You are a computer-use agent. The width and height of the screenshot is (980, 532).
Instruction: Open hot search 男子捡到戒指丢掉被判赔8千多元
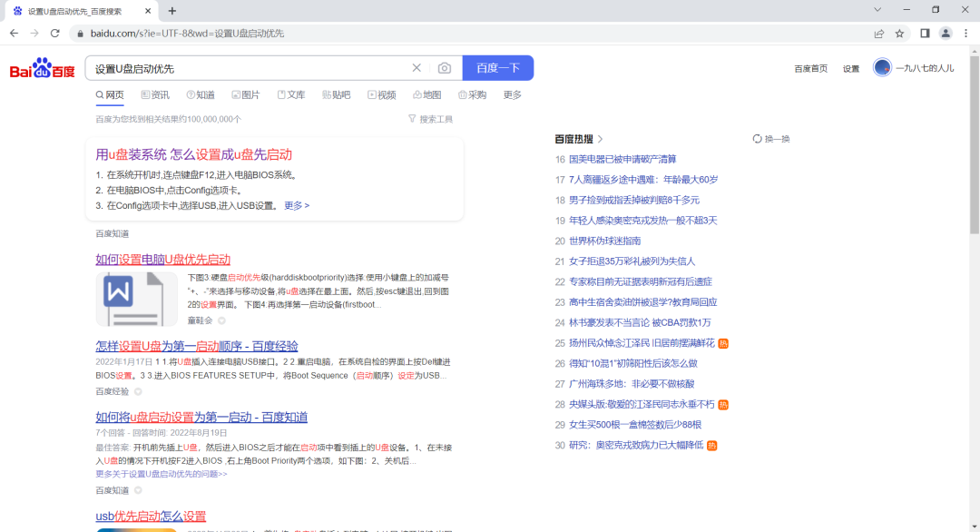[x=633, y=200]
